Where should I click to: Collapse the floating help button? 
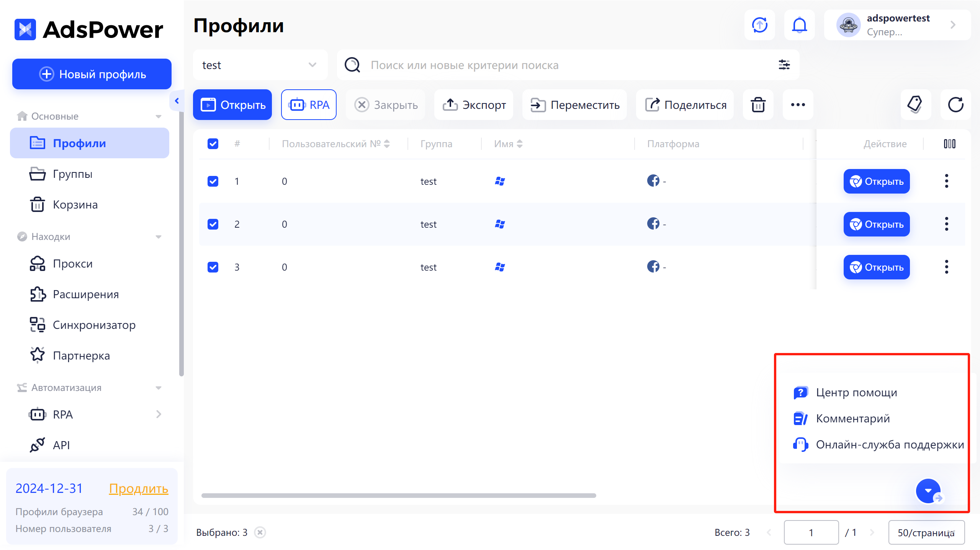928,491
